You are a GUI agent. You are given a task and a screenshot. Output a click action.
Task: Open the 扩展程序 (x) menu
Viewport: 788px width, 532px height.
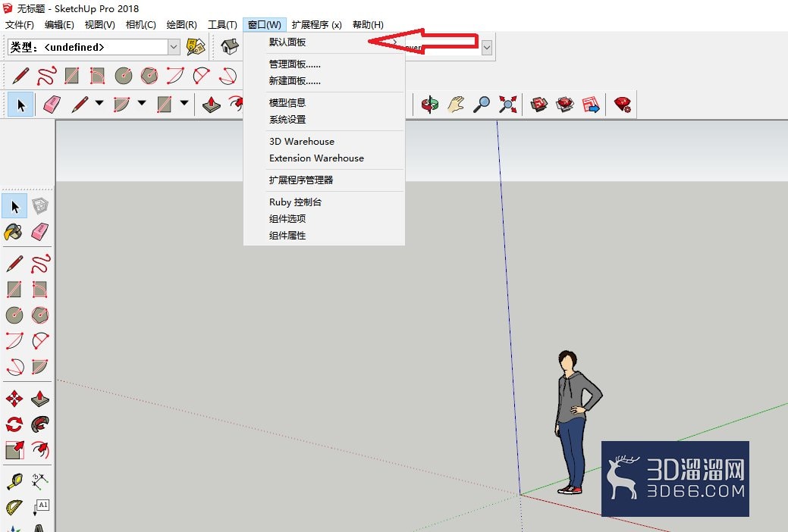pos(316,24)
